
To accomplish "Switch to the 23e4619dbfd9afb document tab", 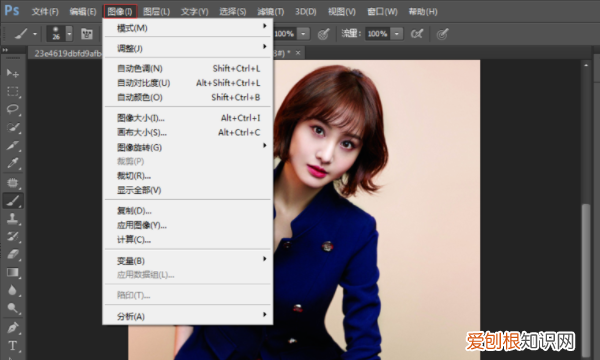I will pos(66,53).
